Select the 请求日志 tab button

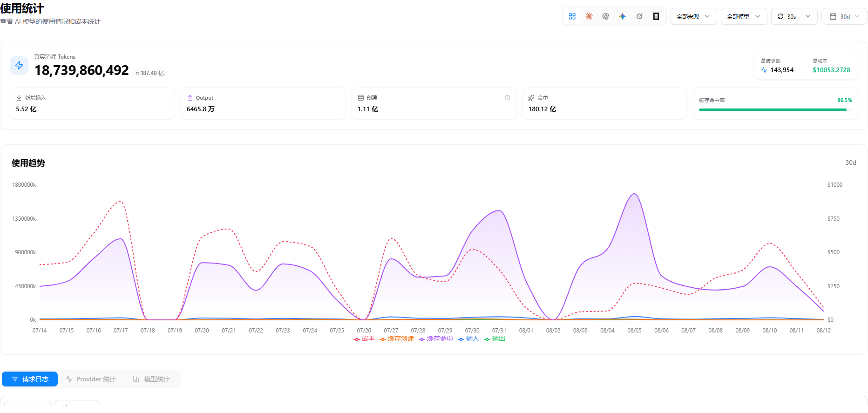point(30,379)
